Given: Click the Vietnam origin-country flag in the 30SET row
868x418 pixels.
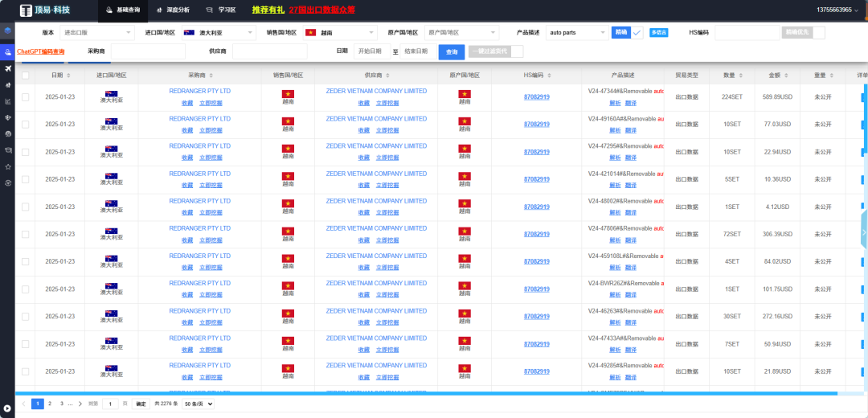Looking at the screenshot, I should 465,313.
